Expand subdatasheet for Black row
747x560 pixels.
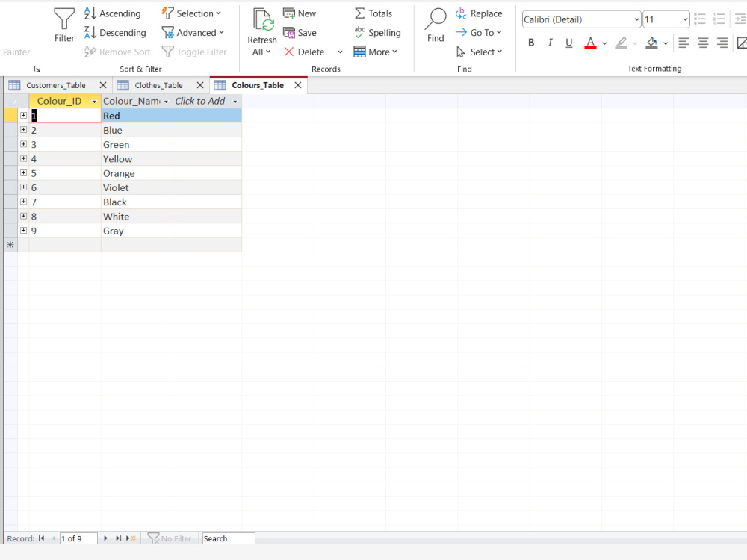click(23, 202)
